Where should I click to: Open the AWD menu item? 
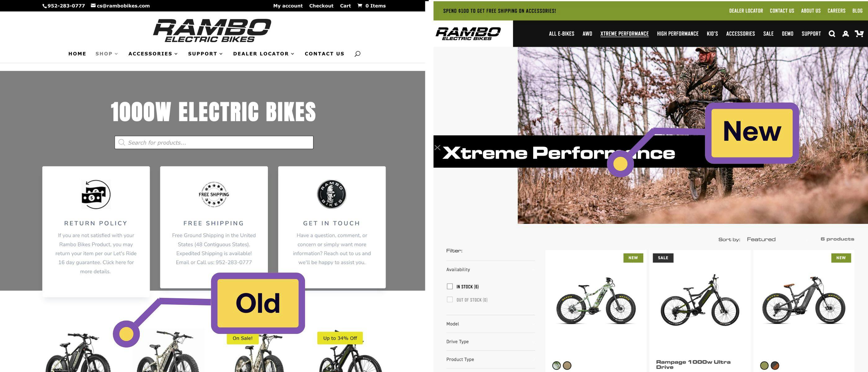pyautogui.click(x=587, y=34)
